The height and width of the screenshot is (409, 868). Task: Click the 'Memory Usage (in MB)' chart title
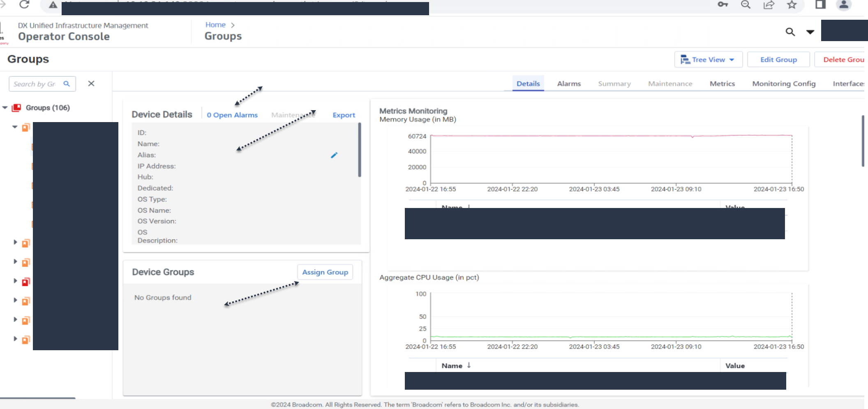[x=418, y=119]
